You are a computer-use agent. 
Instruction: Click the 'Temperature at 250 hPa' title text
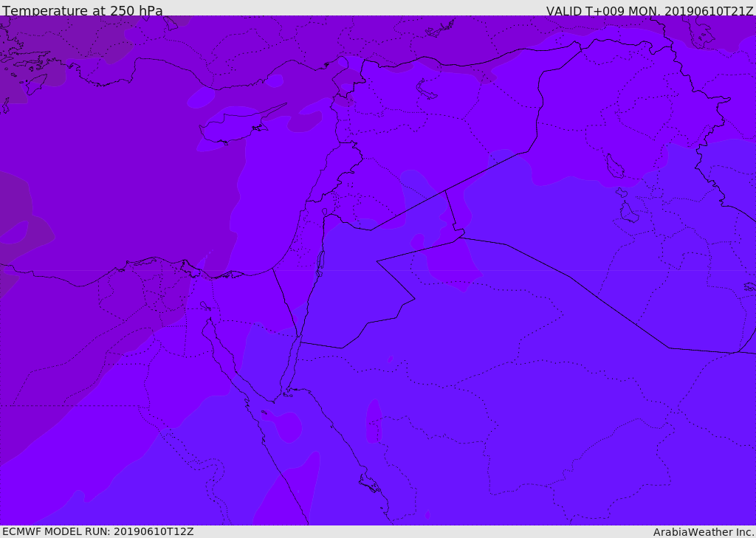(83, 10)
